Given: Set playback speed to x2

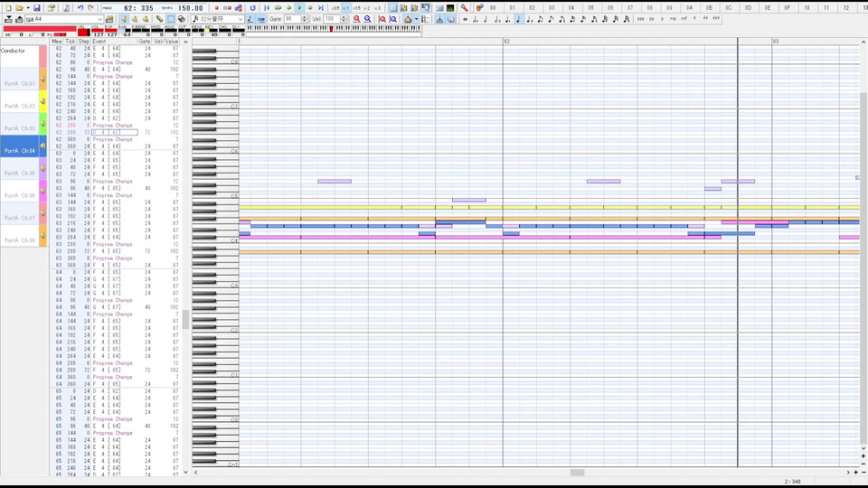Looking at the screenshot, I should click(x=367, y=8).
